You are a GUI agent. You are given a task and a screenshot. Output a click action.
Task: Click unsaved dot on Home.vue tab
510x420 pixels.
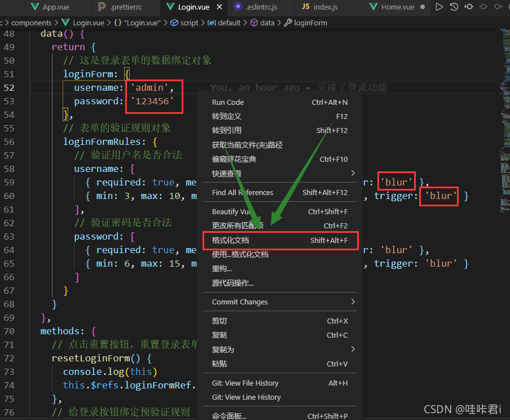[x=422, y=7]
